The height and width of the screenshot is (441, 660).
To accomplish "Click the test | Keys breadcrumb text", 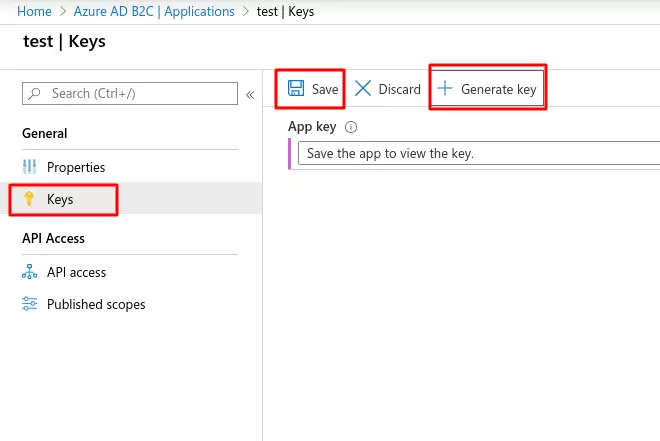I will click(285, 11).
